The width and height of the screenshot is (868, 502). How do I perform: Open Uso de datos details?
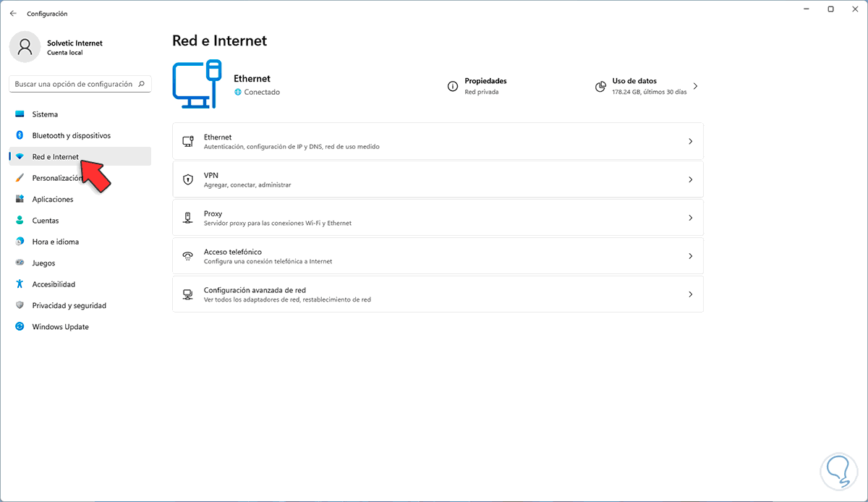[646, 86]
